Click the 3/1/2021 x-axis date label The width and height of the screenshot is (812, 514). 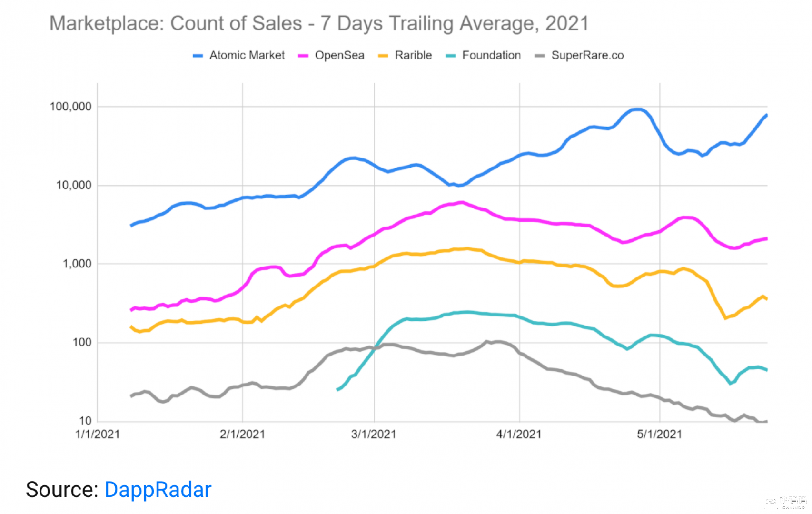point(374,434)
